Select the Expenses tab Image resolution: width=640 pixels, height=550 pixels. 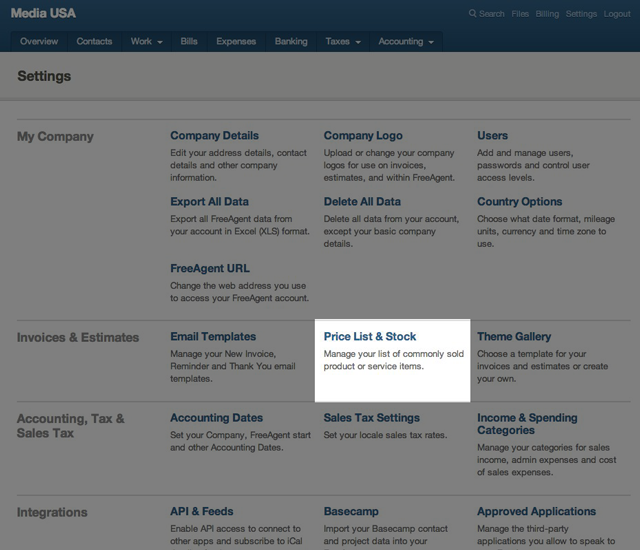(x=236, y=42)
